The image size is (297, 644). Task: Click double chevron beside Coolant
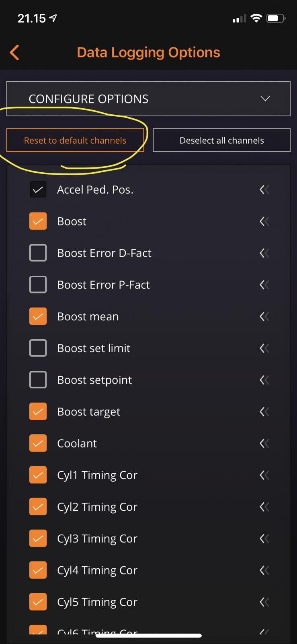(264, 444)
